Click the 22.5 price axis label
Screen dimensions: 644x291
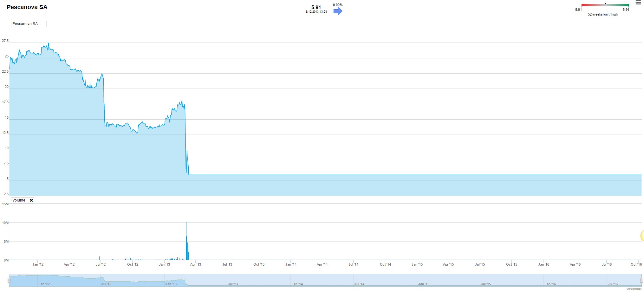[x=5, y=72]
